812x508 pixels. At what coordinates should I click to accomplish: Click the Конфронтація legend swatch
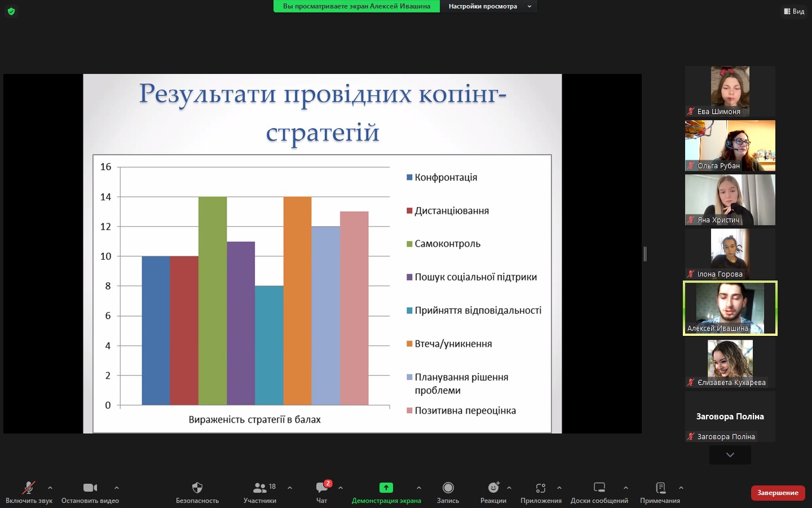tap(410, 177)
